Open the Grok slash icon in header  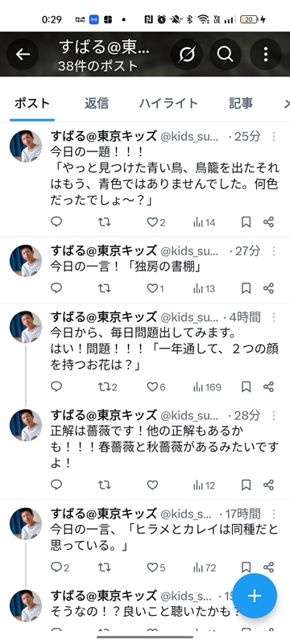pyautogui.click(x=187, y=54)
